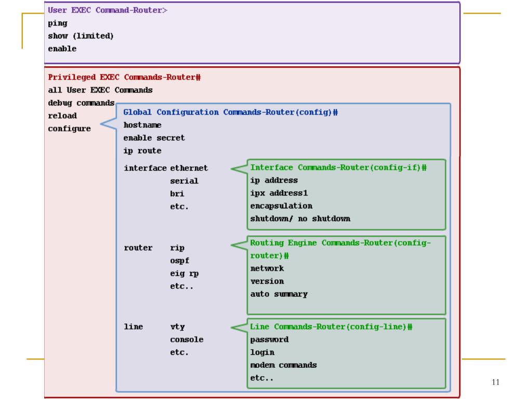
Task: Click the 'hostname' command
Action: tap(142, 125)
